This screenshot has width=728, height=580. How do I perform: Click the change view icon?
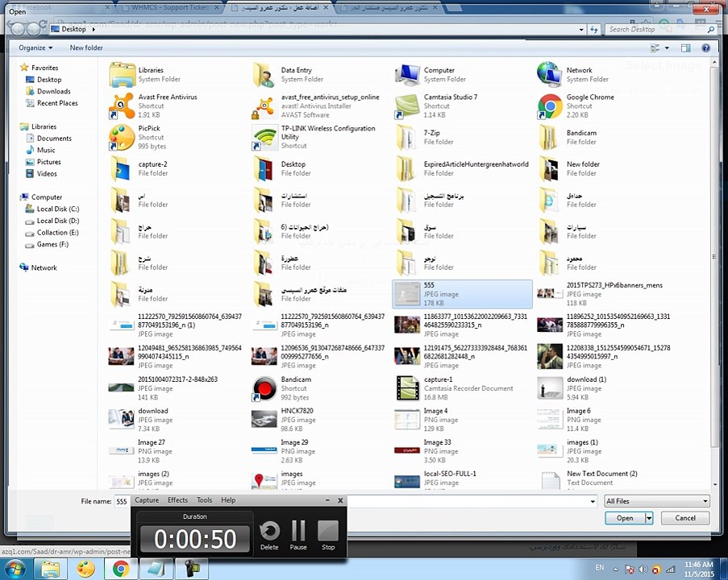click(655, 48)
